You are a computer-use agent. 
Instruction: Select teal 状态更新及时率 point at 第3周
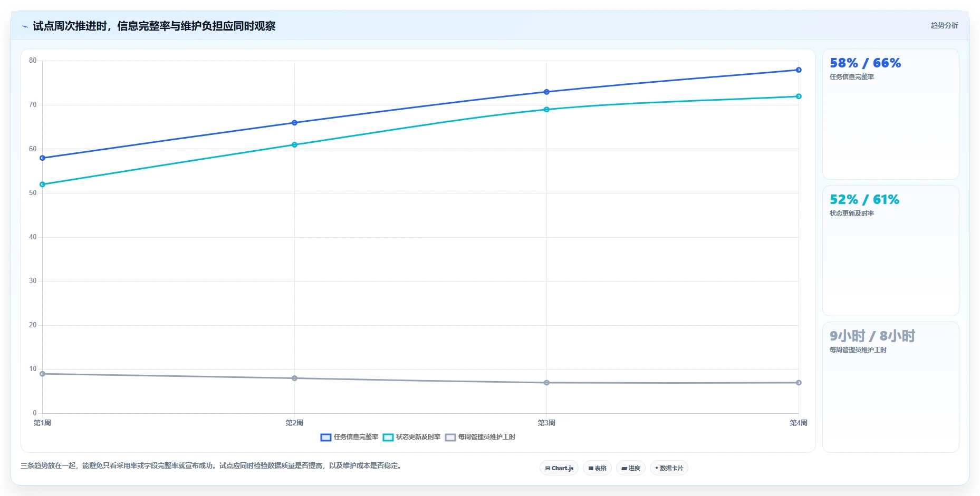(546, 110)
